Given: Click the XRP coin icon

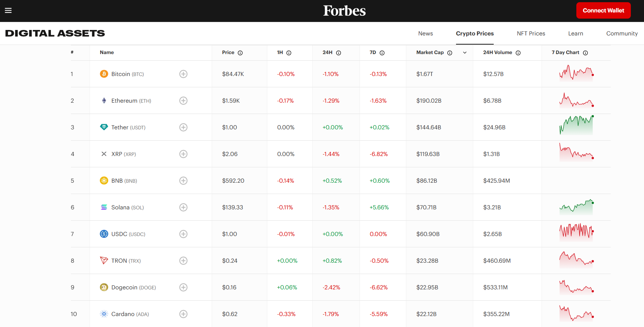Looking at the screenshot, I should pos(104,154).
